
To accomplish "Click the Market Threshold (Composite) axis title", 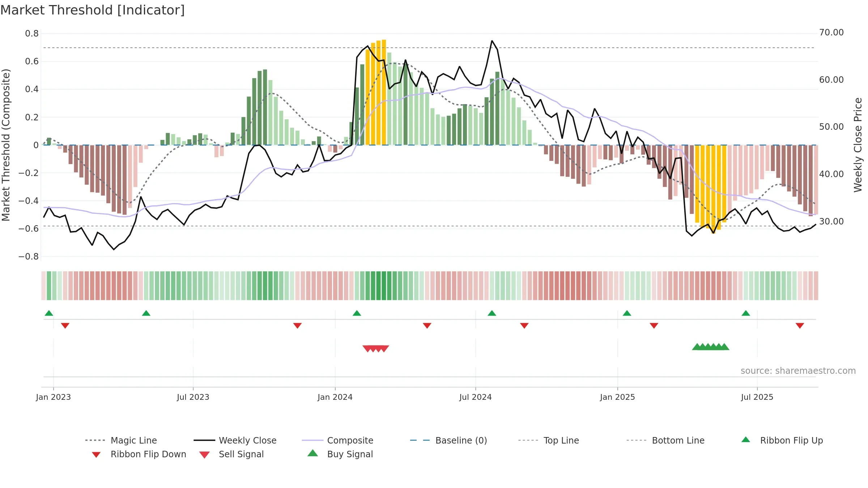I will (x=6, y=145).
